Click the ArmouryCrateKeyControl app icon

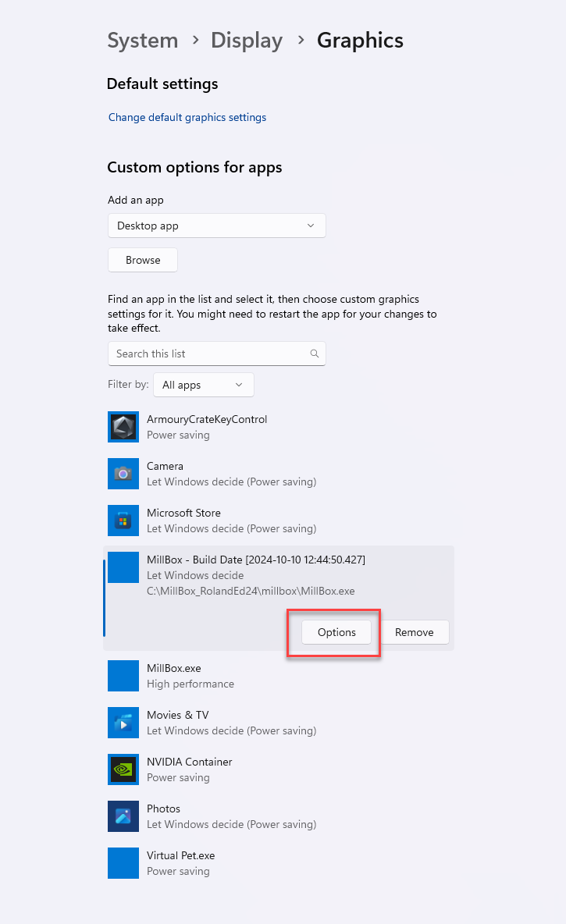click(x=123, y=427)
